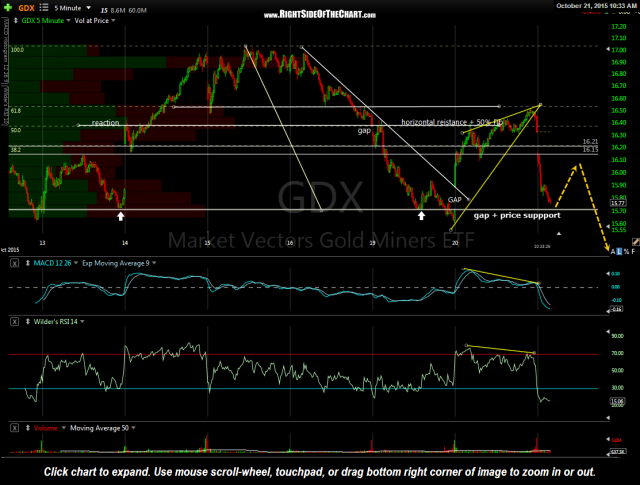
Task: Click the MACD axis arrow near -0.16
Action: coord(608,311)
